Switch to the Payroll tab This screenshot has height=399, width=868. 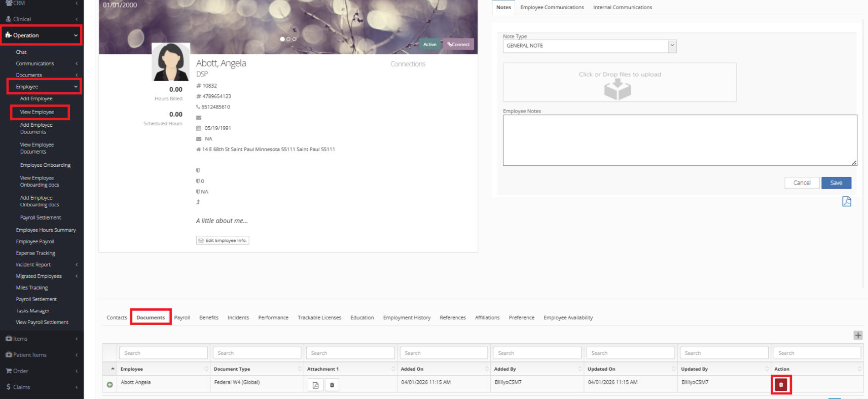[182, 318]
